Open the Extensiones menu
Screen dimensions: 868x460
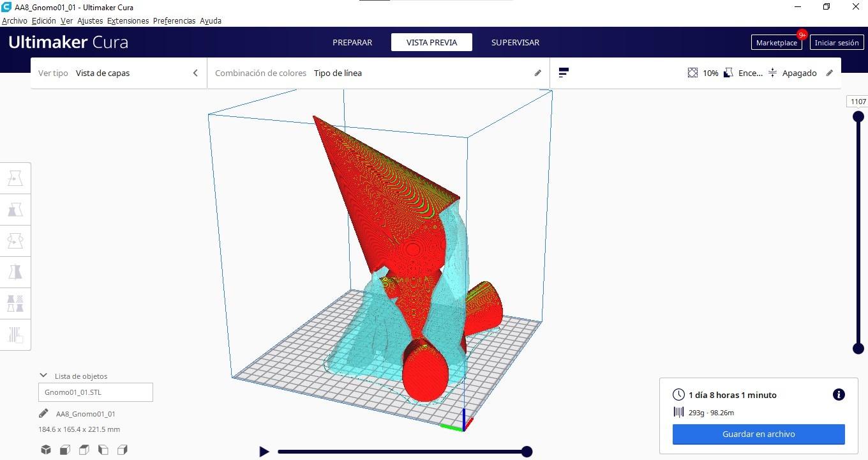(128, 20)
